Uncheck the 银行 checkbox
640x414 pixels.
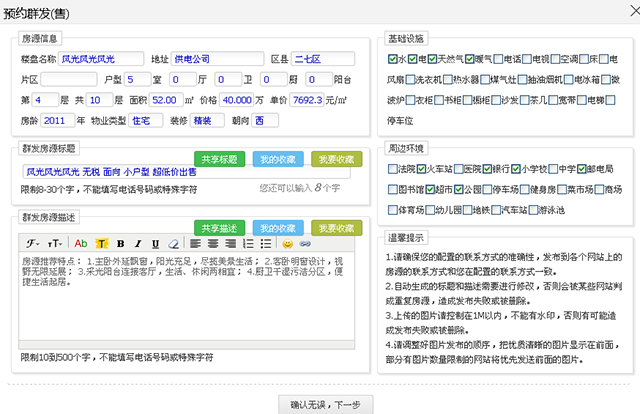pos(487,169)
